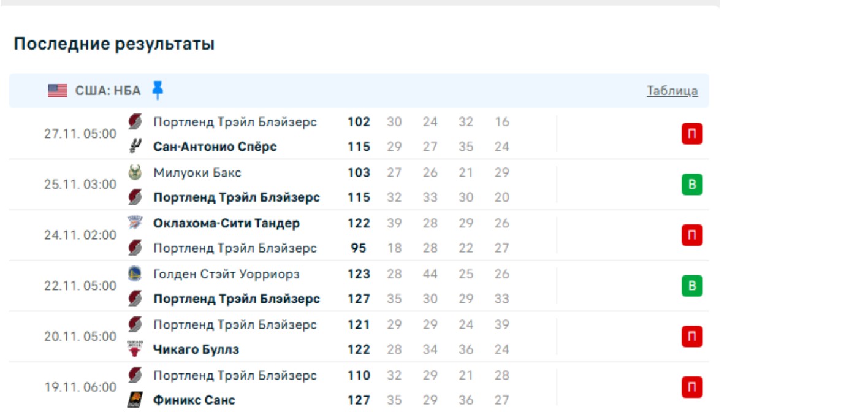Open the США: НБА league link
Screen dimensions: 868x412
pos(108,91)
